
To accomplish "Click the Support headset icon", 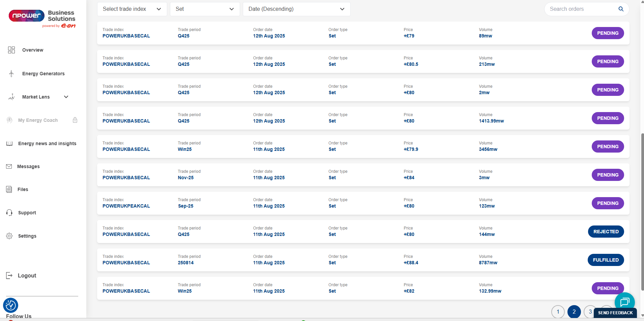I will pyautogui.click(x=9, y=213).
